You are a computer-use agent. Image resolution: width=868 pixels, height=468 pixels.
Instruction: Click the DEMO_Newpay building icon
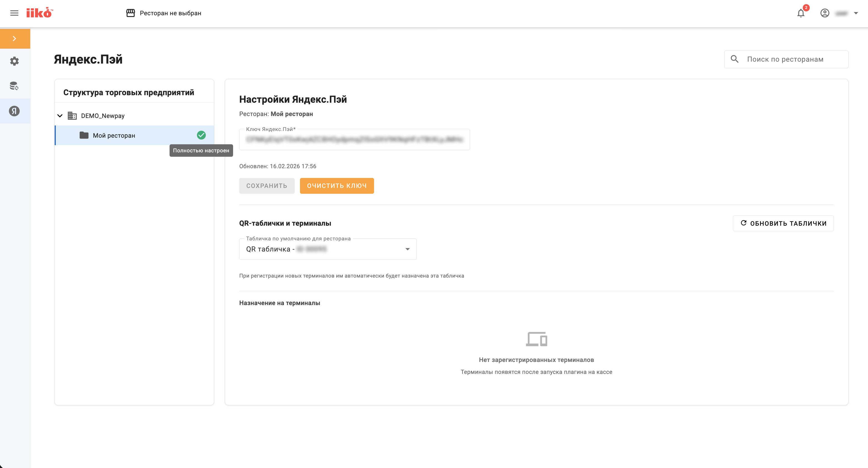[72, 116]
